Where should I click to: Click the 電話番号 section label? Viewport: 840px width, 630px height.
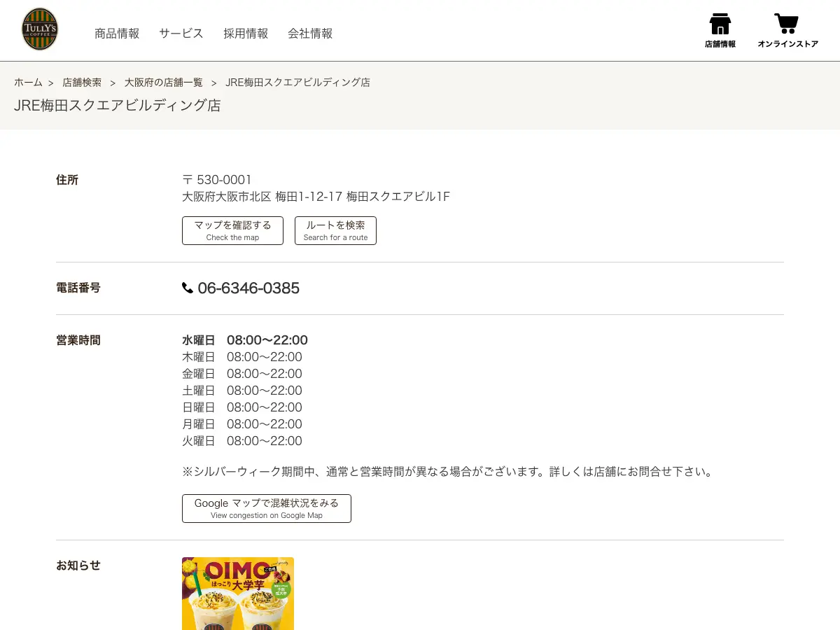click(78, 288)
